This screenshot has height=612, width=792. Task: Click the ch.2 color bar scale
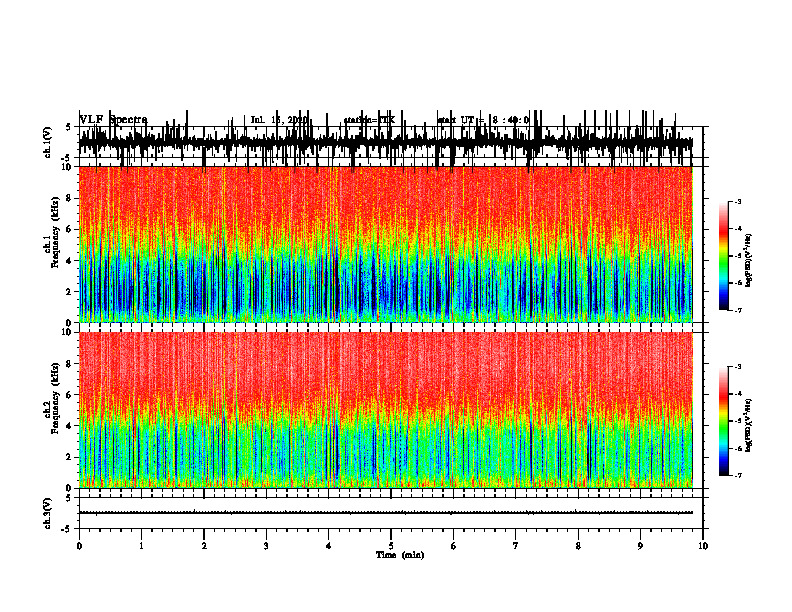coord(724,421)
